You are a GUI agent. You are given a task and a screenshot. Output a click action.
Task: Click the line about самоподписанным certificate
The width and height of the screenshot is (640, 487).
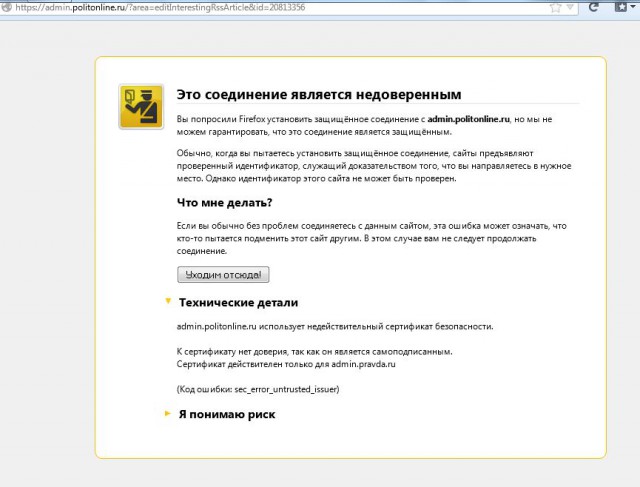315,351
